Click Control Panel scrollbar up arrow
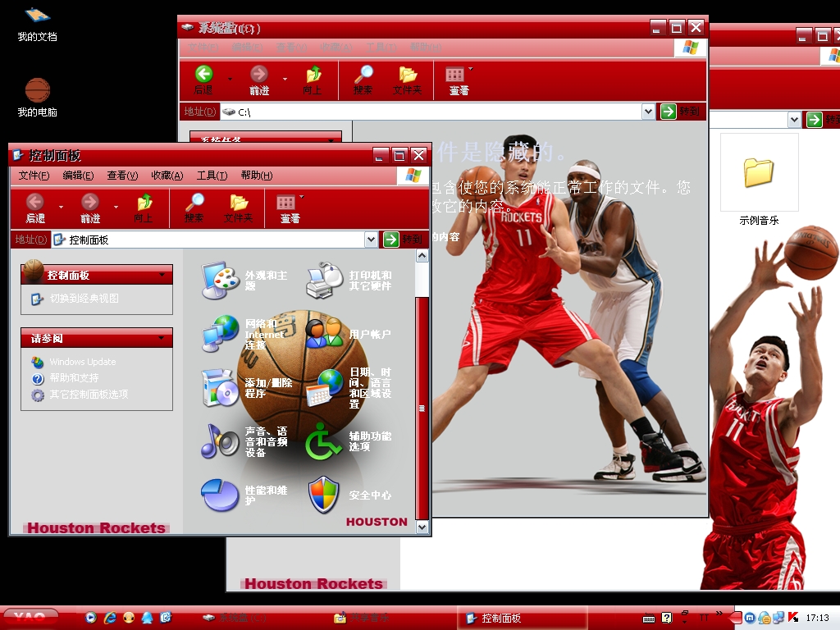The image size is (840, 630). 422,256
